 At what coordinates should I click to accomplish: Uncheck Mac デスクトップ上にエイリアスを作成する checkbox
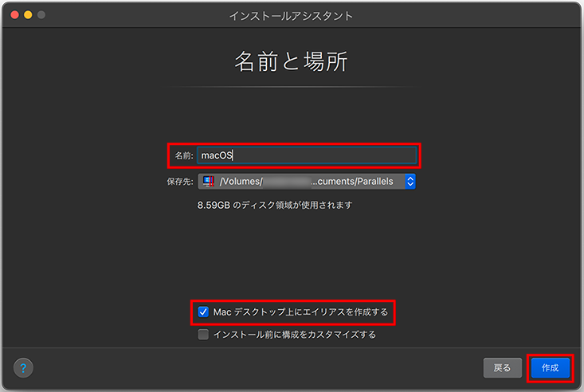click(203, 312)
